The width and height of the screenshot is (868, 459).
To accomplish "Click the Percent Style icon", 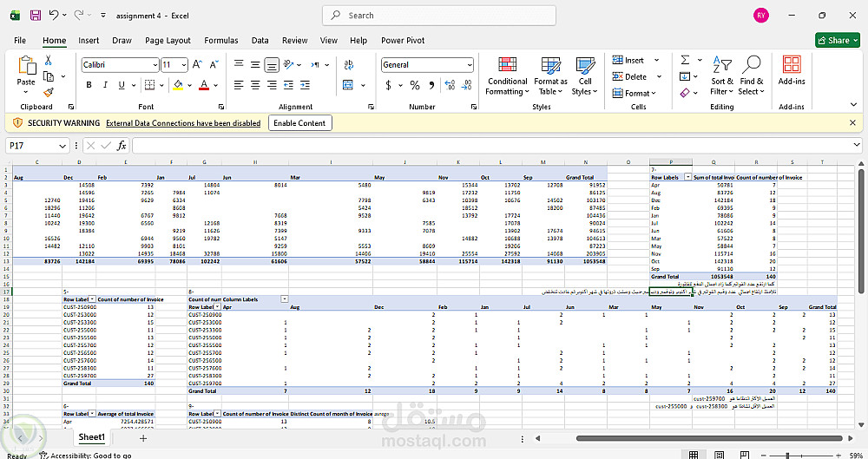I will pyautogui.click(x=415, y=85).
